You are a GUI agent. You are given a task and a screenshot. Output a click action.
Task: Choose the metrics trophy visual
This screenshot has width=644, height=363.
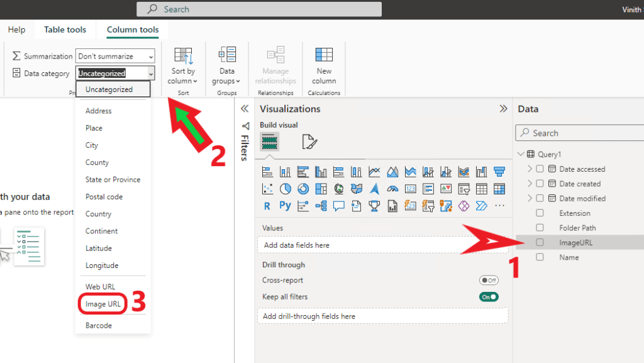pos(374,206)
